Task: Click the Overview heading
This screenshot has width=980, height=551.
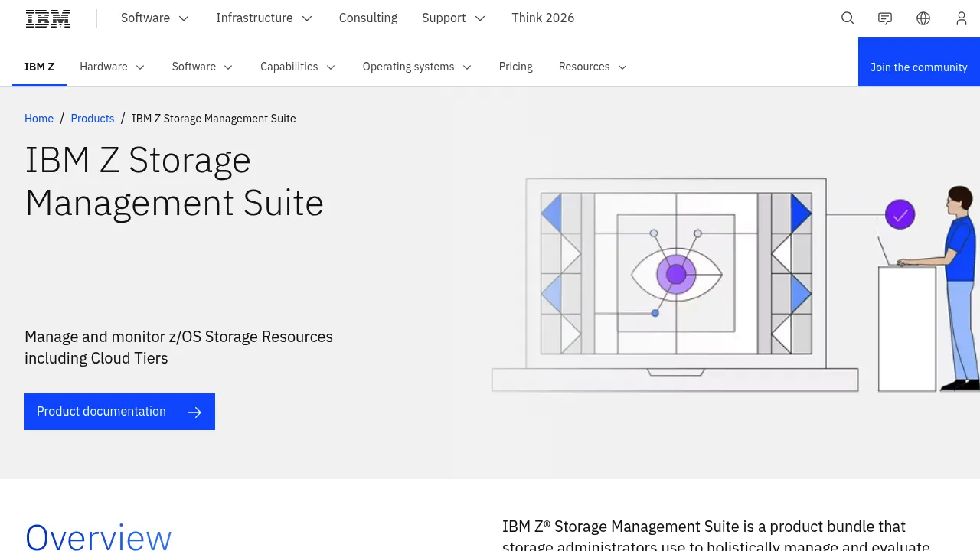Action: (98, 537)
